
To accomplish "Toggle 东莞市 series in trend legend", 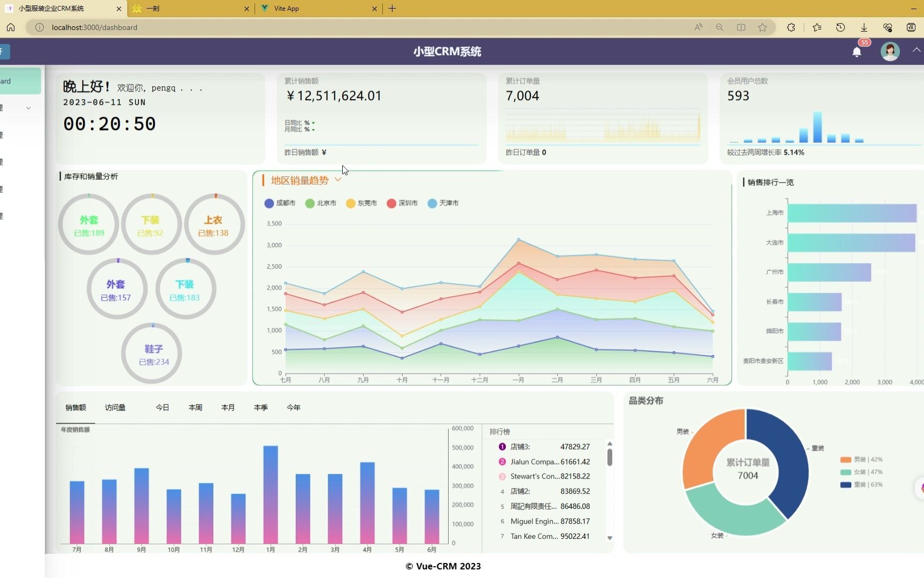I will tap(361, 203).
